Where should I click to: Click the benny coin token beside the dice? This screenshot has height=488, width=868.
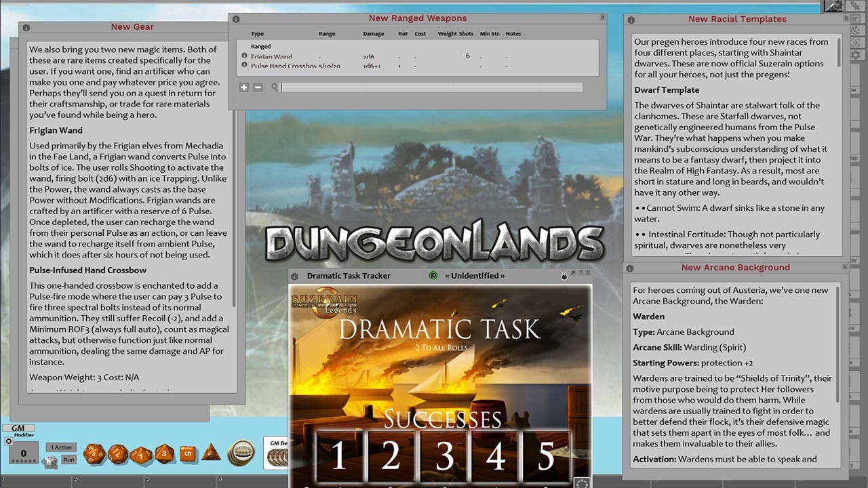pos(239,452)
